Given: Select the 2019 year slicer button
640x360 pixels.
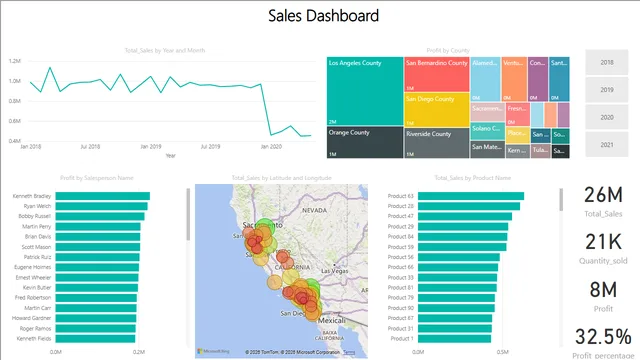Looking at the screenshot, I should point(607,90).
